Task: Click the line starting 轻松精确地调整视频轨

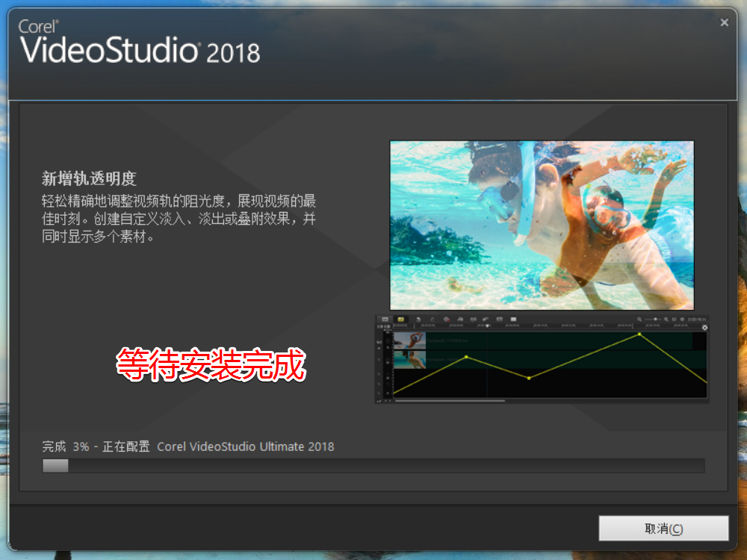Action: click(179, 201)
